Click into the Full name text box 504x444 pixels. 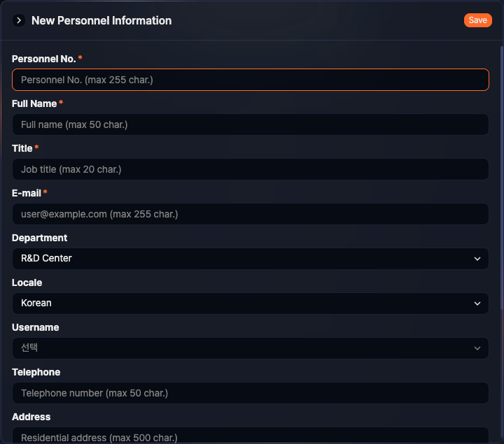point(250,124)
